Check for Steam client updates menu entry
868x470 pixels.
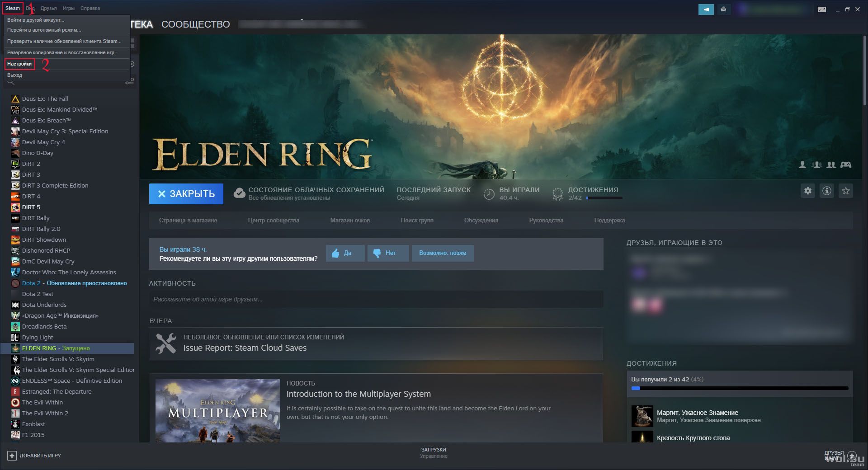[x=64, y=41]
